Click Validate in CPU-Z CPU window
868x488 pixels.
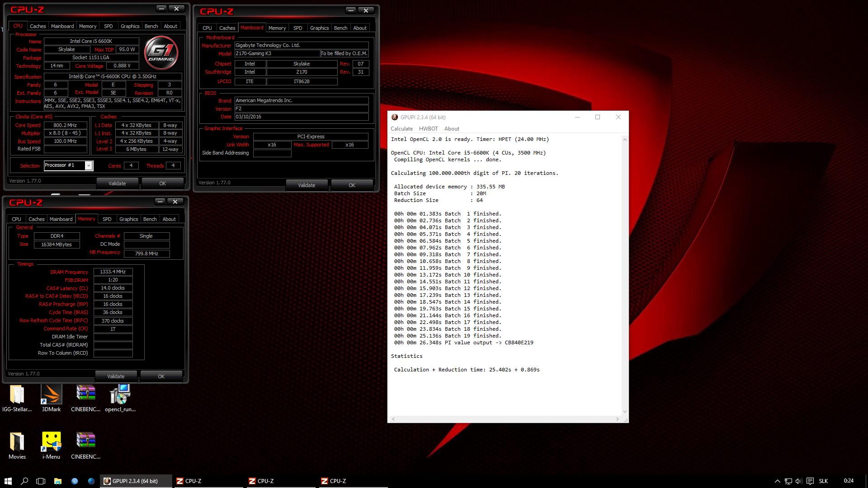coord(117,183)
